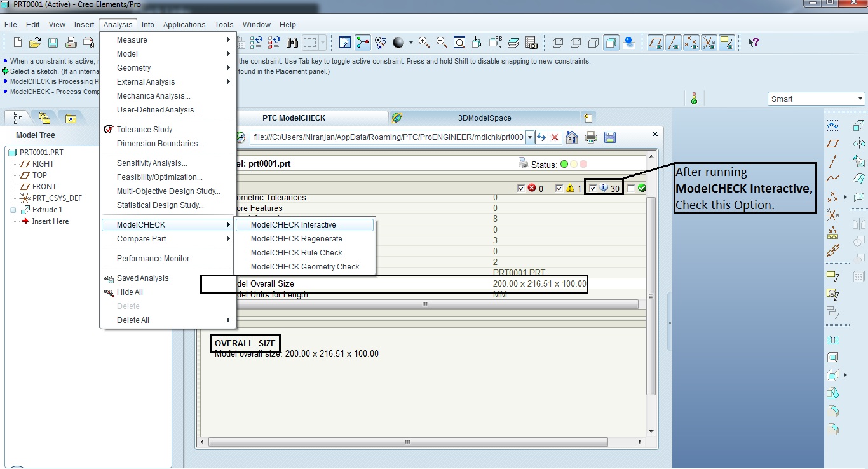Expand the Extrude 1 tree node
Viewport: 868px width, 469px height.
pos(13,210)
